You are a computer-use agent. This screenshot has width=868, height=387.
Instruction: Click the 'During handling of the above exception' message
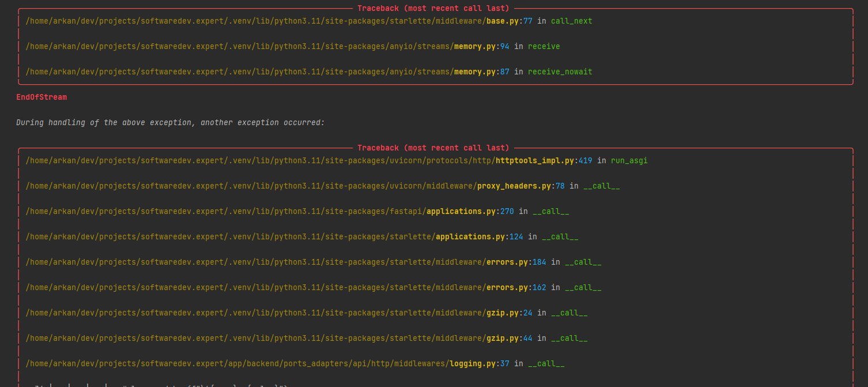coord(171,122)
